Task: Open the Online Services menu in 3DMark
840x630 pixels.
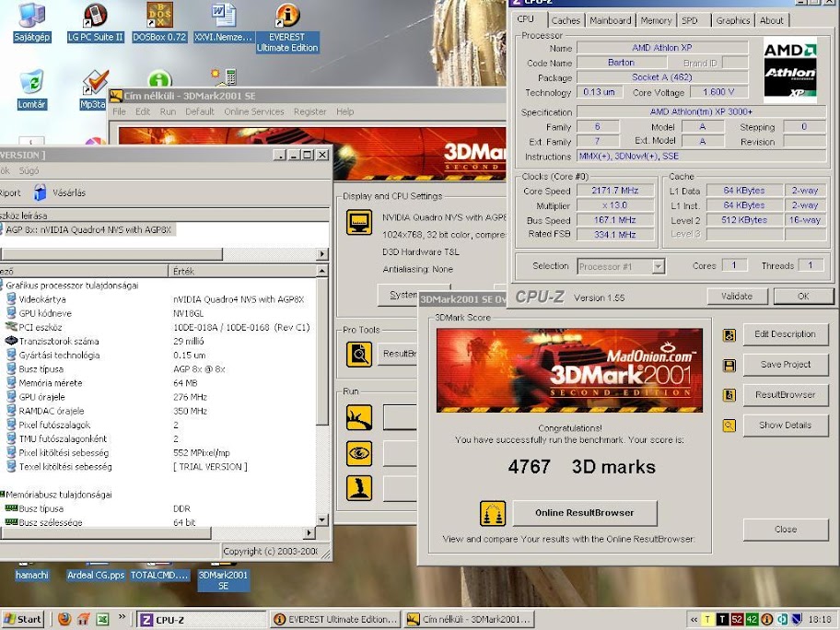Action: coord(254,111)
